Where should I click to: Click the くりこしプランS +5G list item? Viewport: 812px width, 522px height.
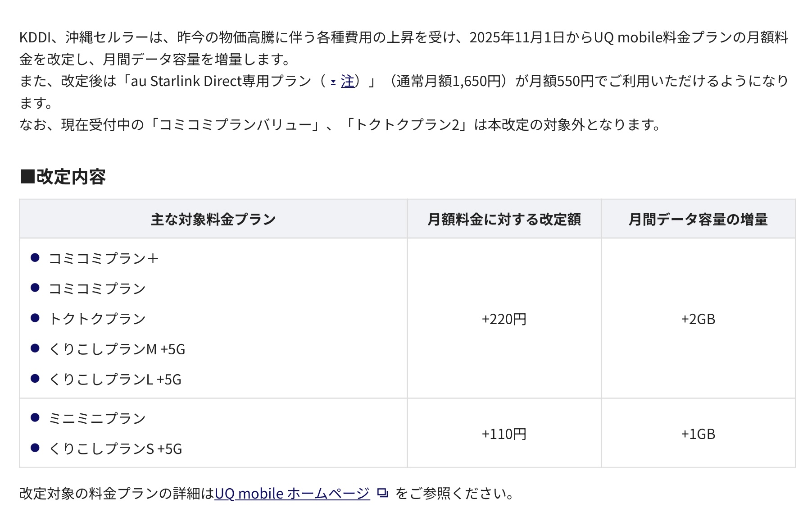click(x=115, y=449)
